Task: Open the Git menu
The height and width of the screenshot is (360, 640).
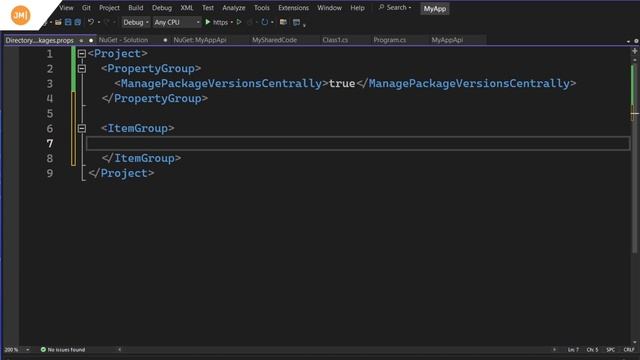Action: tap(86, 8)
